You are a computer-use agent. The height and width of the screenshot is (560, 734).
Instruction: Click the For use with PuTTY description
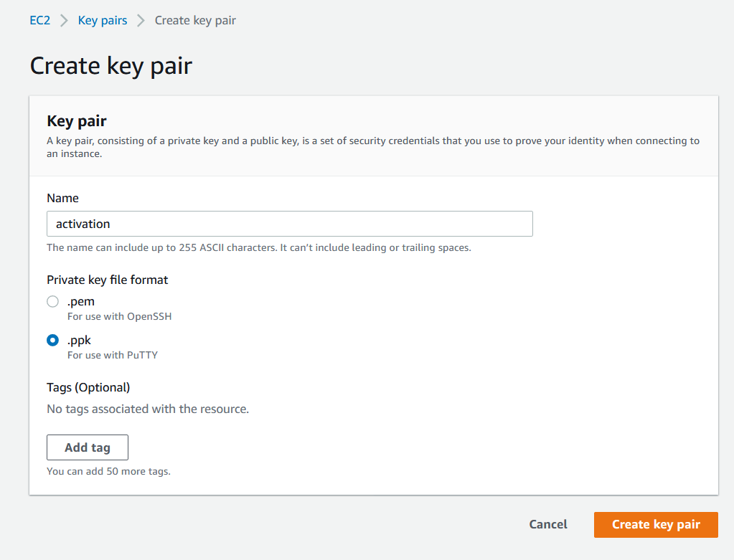(113, 356)
